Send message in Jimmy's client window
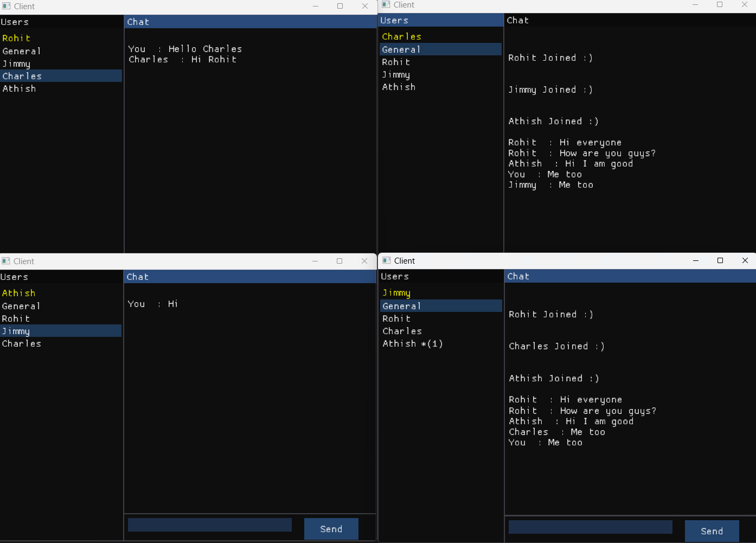 coord(712,531)
